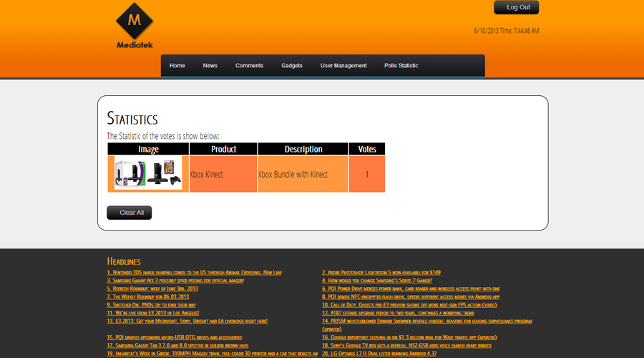Click the date and time text
644x358 pixels.
pyautogui.click(x=507, y=31)
